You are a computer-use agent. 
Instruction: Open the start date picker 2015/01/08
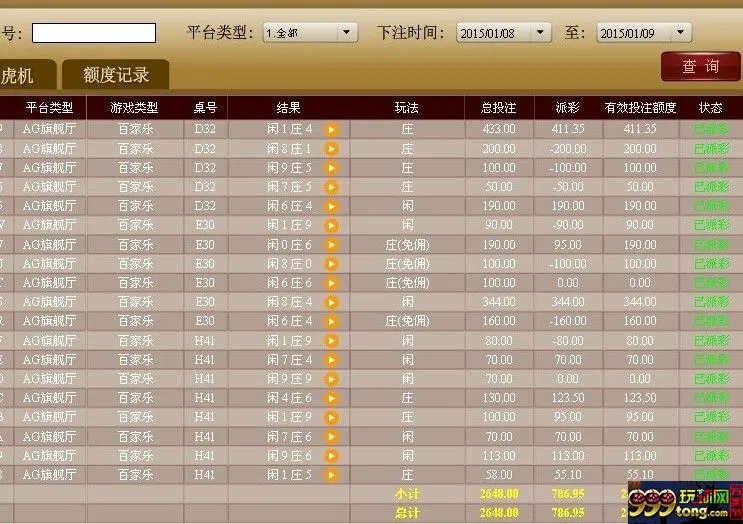[x=503, y=33]
